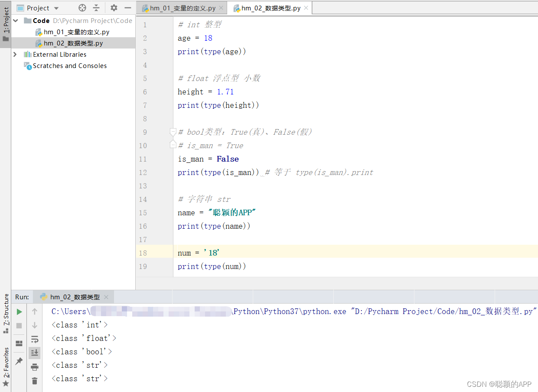Click the Down the Stack Trace arrow
The image size is (538, 392).
(x=35, y=325)
